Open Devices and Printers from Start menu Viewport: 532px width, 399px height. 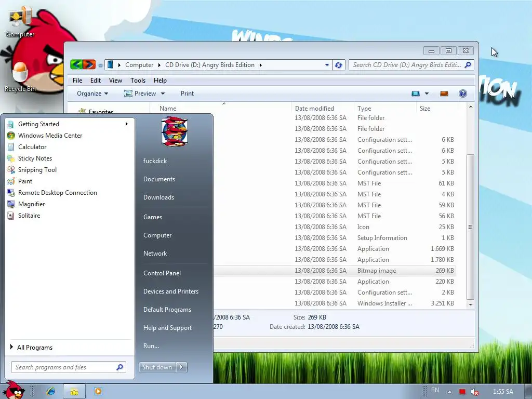[170, 291]
